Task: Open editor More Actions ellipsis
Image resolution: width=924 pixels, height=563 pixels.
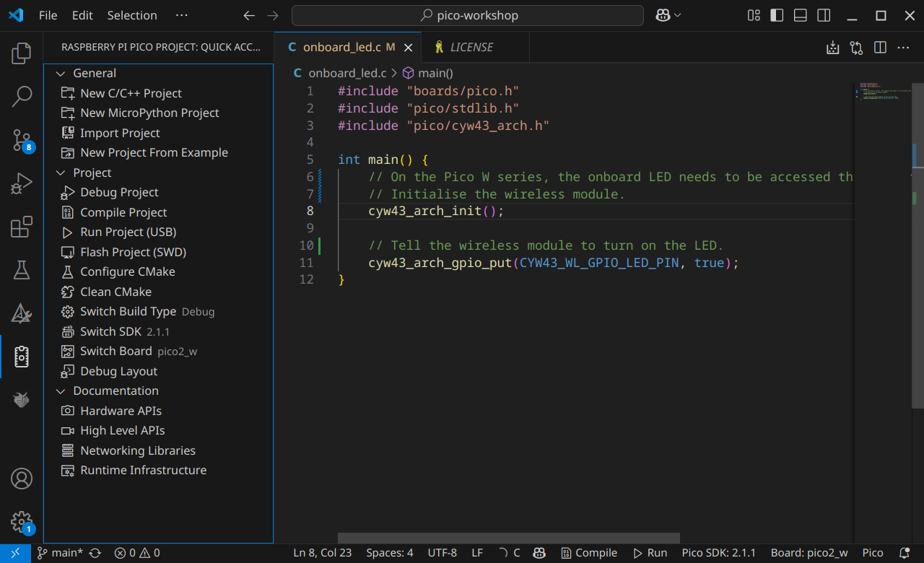Action: coord(903,48)
